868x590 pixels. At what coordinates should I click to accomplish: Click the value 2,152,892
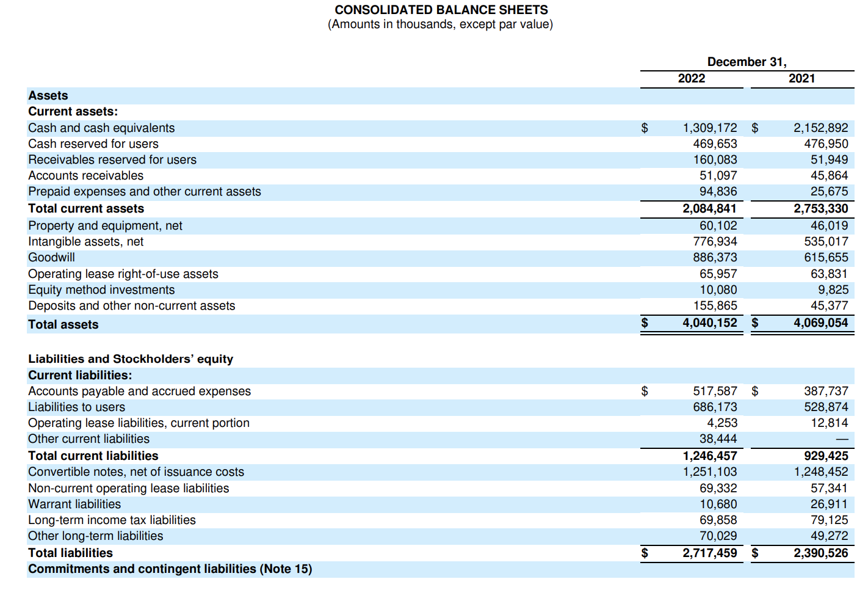pyautogui.click(x=821, y=128)
